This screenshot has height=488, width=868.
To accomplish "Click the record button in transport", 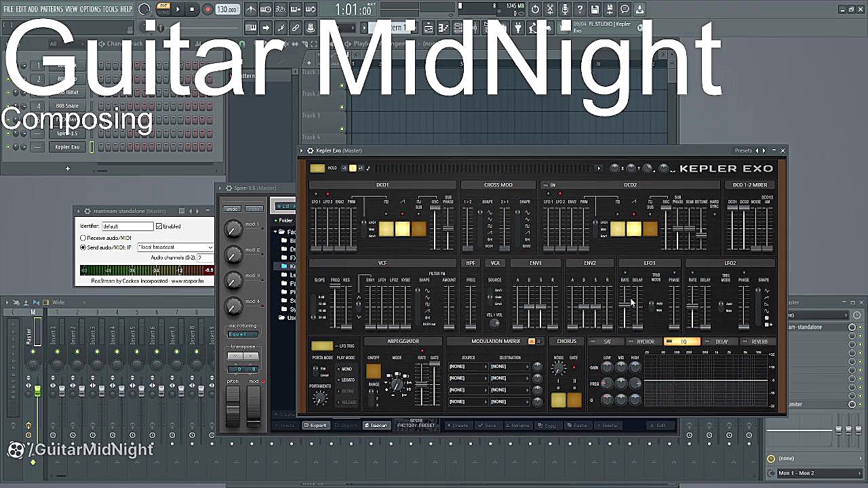I will tap(208, 9).
